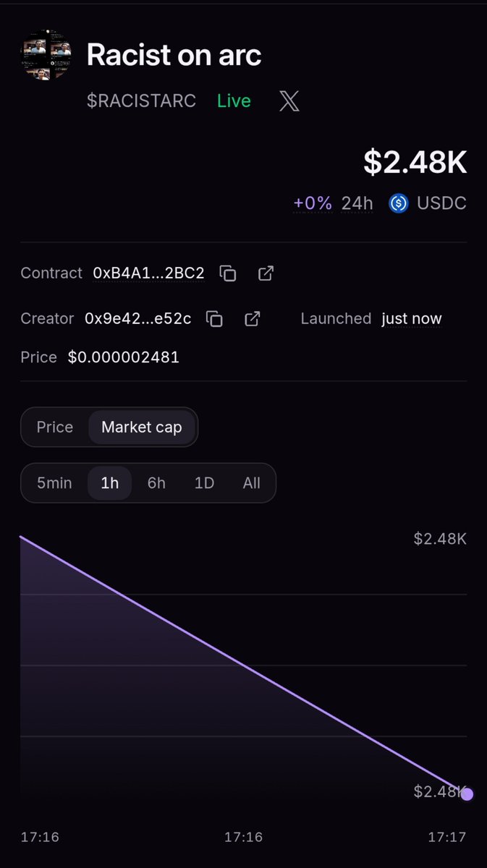Switch chart to Market cap view
The height and width of the screenshot is (868, 487).
tap(142, 427)
